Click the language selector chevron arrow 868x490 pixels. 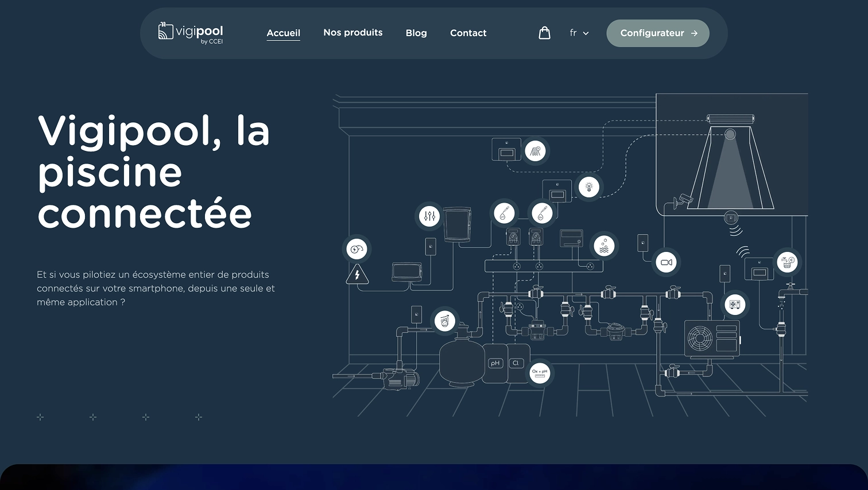(x=586, y=33)
